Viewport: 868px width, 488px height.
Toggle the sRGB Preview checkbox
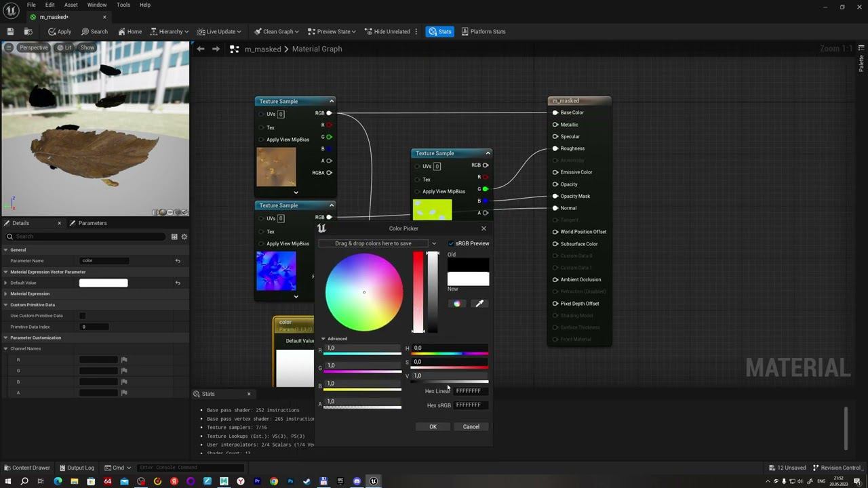[x=451, y=243]
